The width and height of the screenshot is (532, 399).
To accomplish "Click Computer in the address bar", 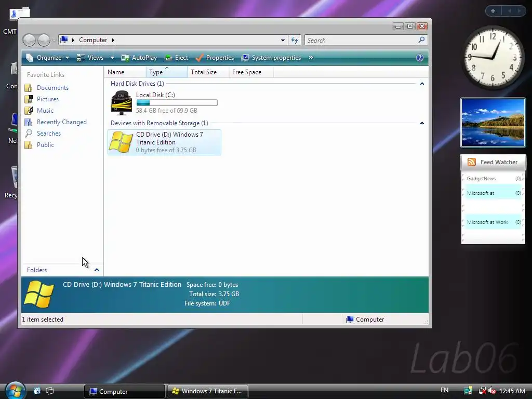I will pyautogui.click(x=93, y=40).
